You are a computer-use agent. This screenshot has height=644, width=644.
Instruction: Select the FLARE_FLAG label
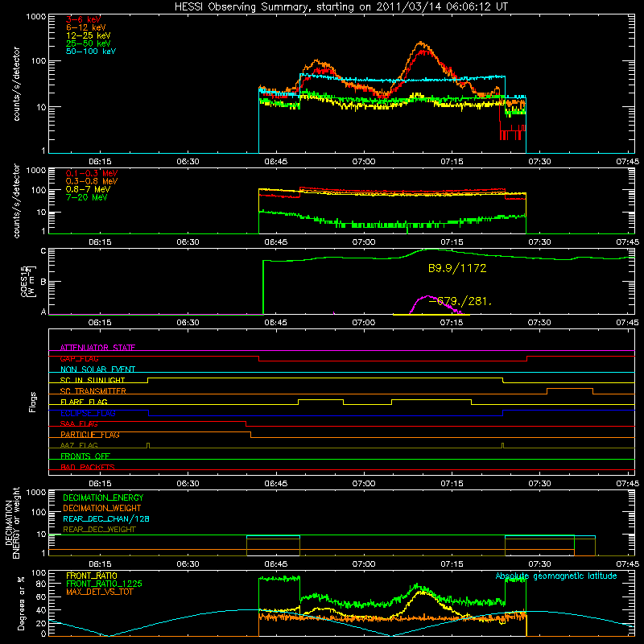click(84, 402)
